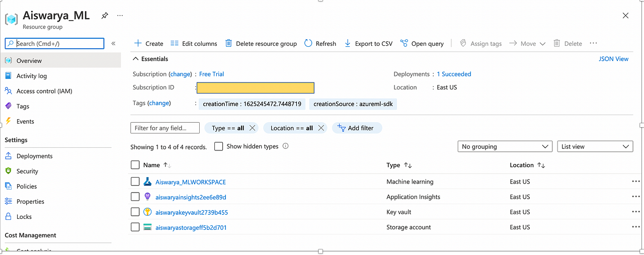Click the Refresh icon in toolbar
This screenshot has width=644, height=255.
[x=308, y=44]
